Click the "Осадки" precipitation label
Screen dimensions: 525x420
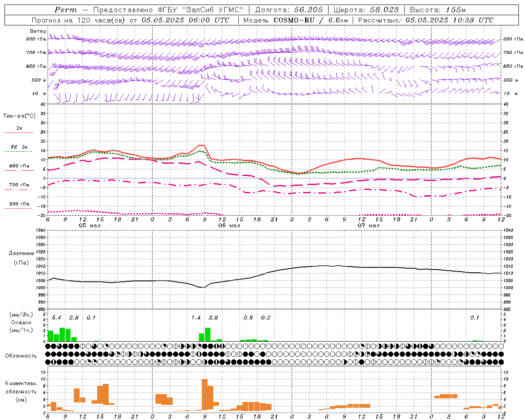(x=21, y=322)
